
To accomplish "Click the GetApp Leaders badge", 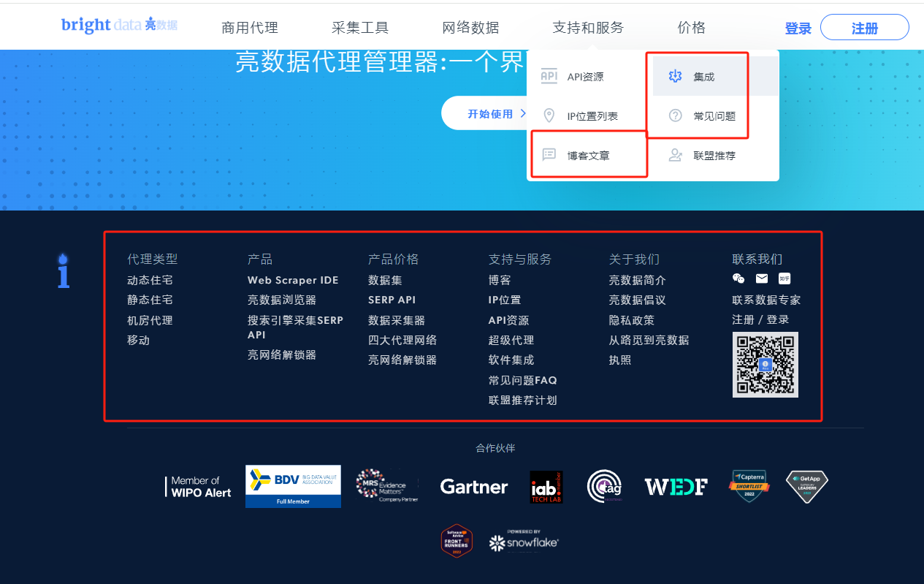I will [806, 487].
